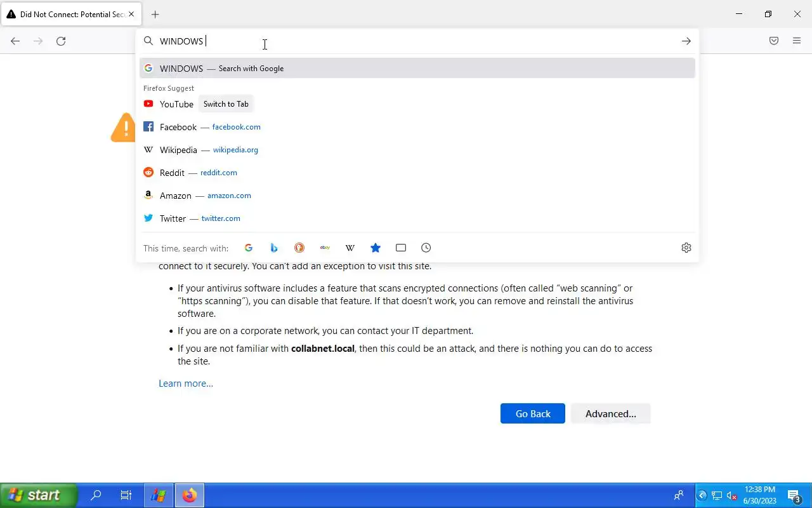This screenshot has height=508, width=812.
Task: Click the magnifier icon in address bar
Action: 148,41
